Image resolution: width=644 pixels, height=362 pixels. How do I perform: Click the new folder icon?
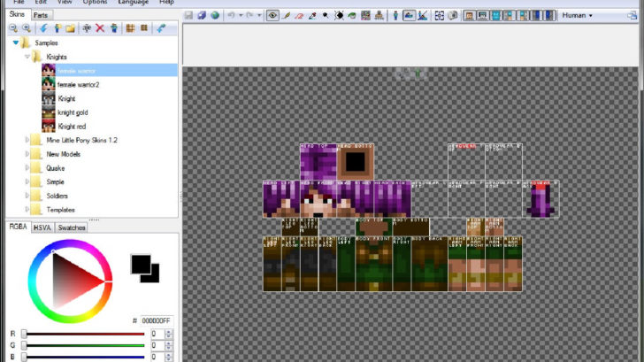tap(70, 28)
